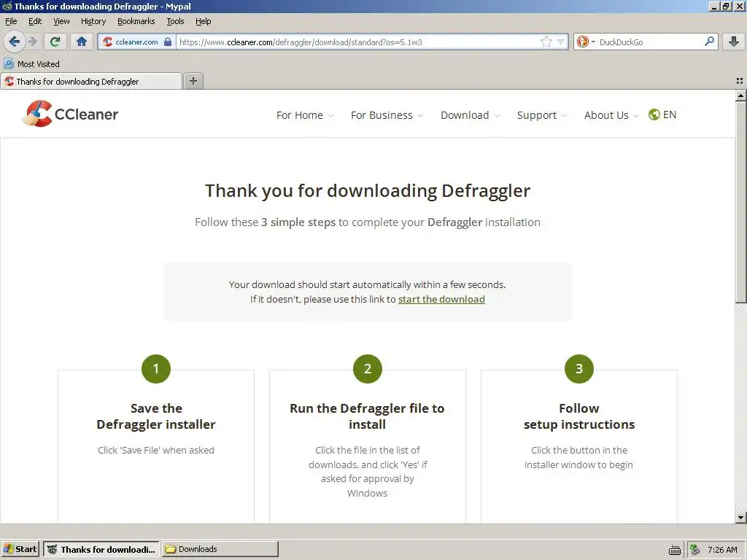Open the Downloads arrow toolbar button
Image resolution: width=747 pixels, height=560 pixels.
(734, 42)
